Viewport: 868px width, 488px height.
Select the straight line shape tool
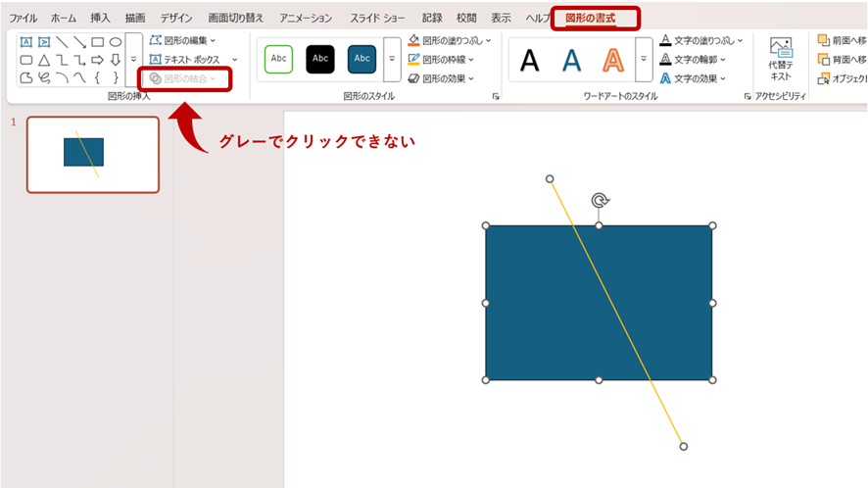(x=62, y=42)
